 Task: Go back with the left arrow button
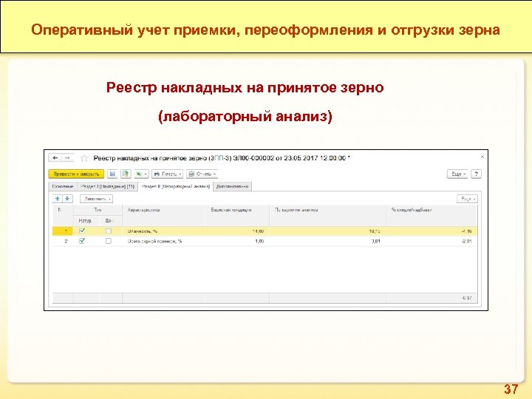(55, 158)
